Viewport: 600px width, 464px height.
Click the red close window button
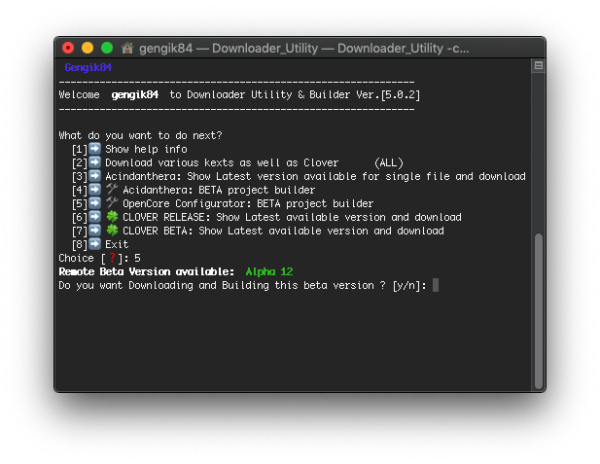tap(68, 48)
